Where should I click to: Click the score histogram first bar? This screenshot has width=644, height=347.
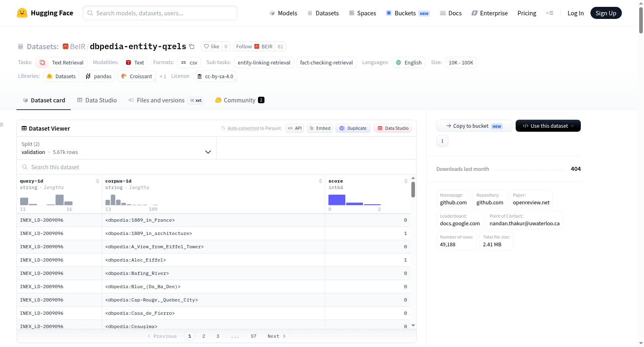(x=337, y=200)
